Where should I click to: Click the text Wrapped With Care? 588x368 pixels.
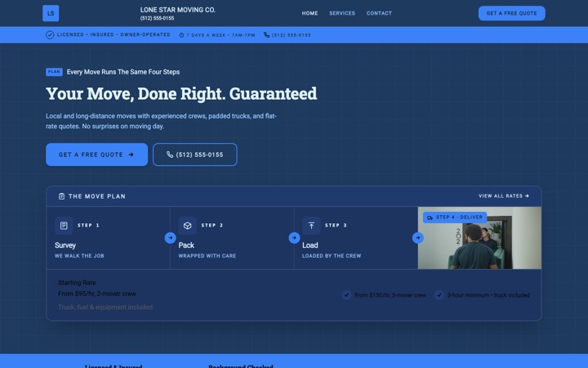point(207,256)
